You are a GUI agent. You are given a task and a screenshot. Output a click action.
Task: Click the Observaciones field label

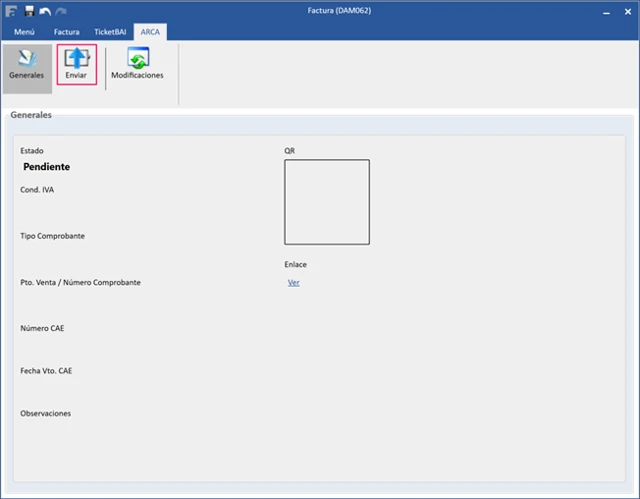click(x=46, y=413)
